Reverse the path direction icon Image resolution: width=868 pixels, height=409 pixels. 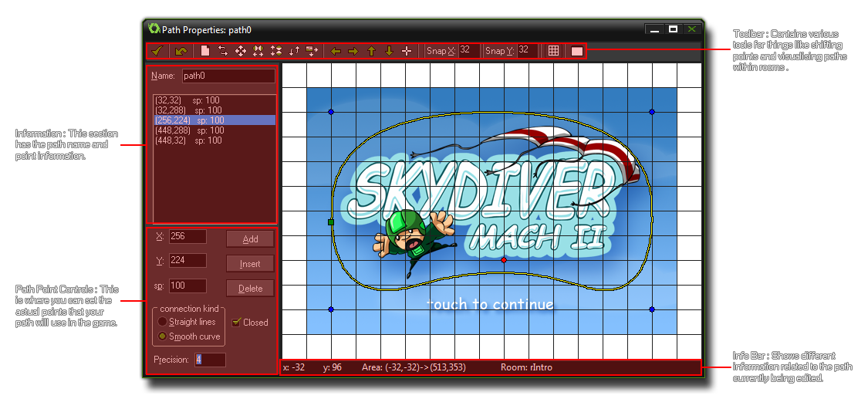point(223,51)
